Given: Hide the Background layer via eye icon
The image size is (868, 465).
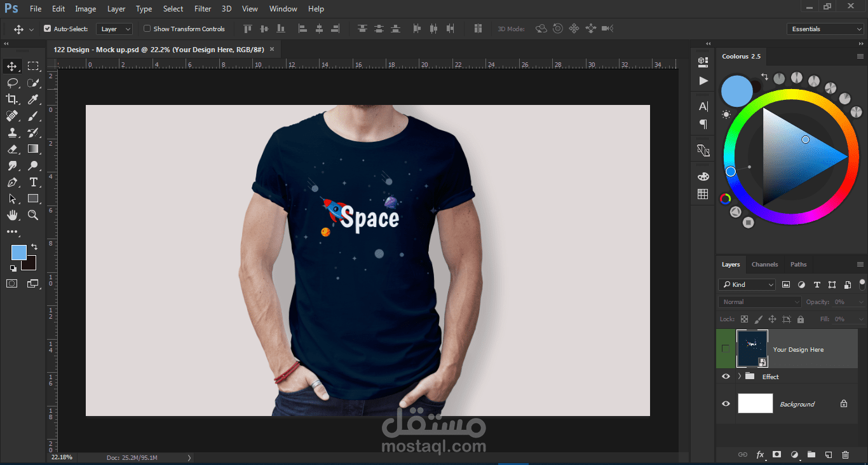Looking at the screenshot, I should click(x=726, y=403).
